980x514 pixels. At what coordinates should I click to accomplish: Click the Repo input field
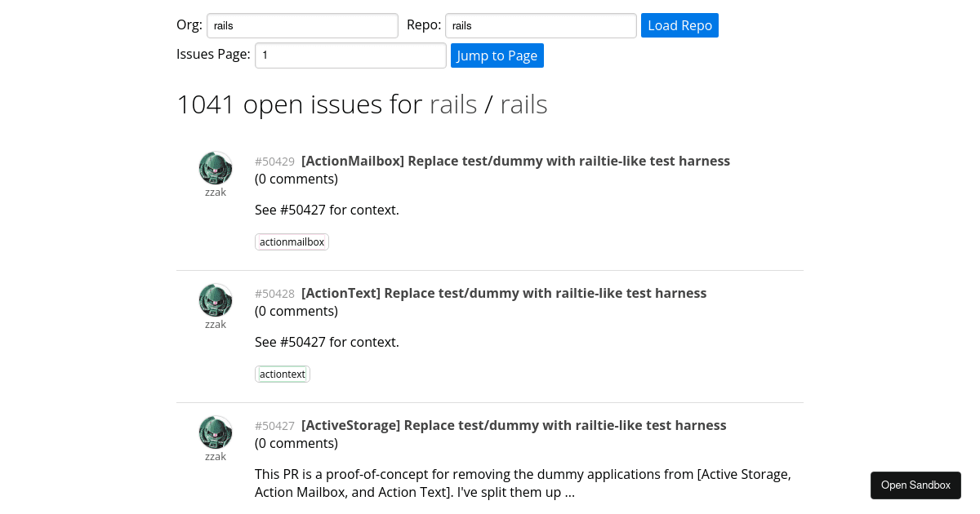[540, 25]
